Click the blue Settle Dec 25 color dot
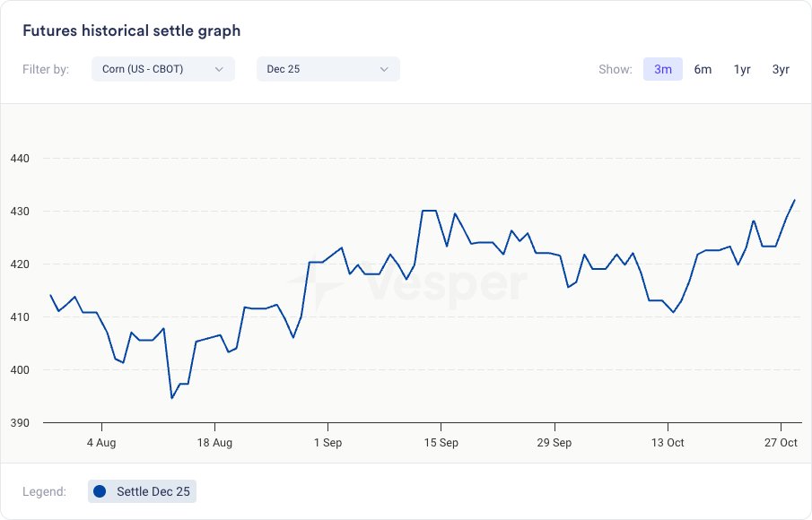Screen dimensions: 812x520 [100, 491]
